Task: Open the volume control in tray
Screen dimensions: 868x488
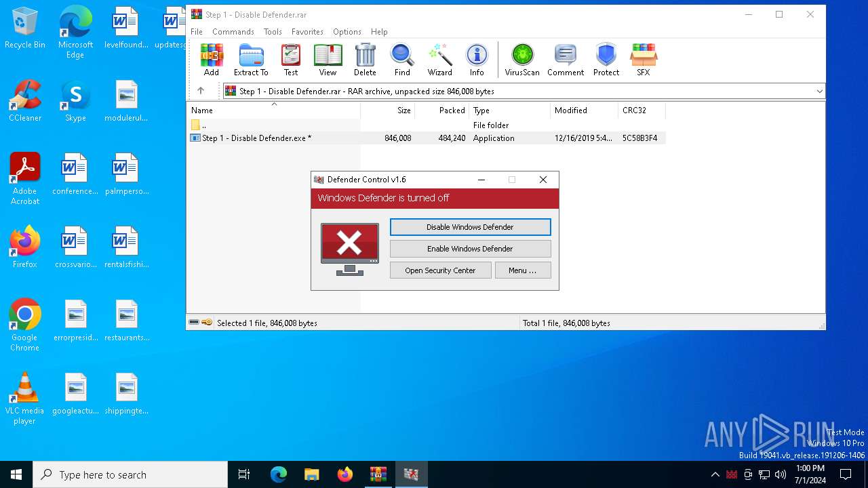Action: coord(781,474)
